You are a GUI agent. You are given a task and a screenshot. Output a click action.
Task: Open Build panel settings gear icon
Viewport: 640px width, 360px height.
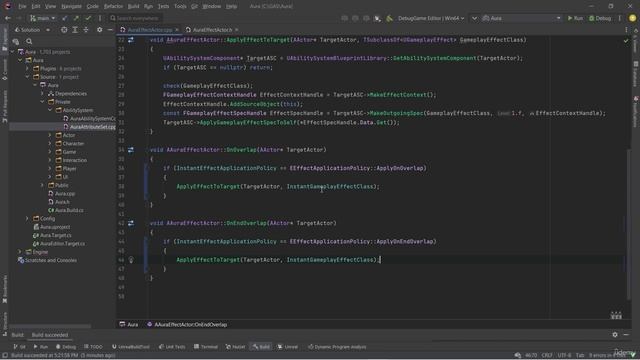615,335
